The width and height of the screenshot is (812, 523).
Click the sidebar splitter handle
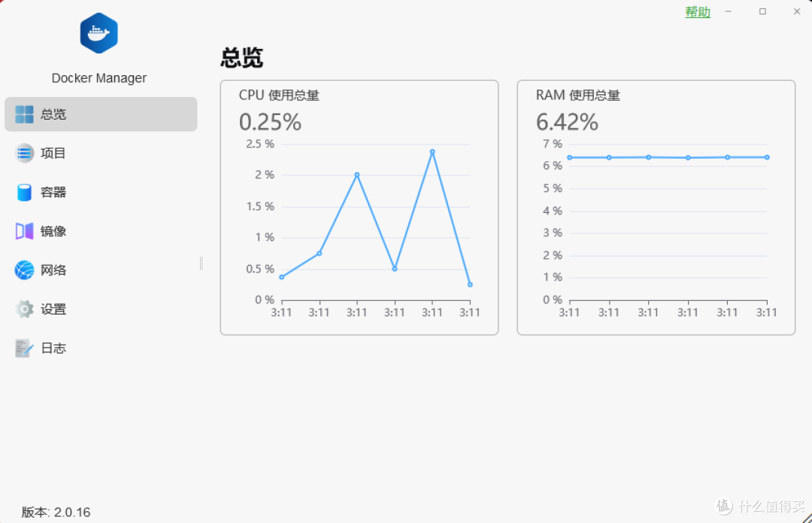[x=201, y=263]
